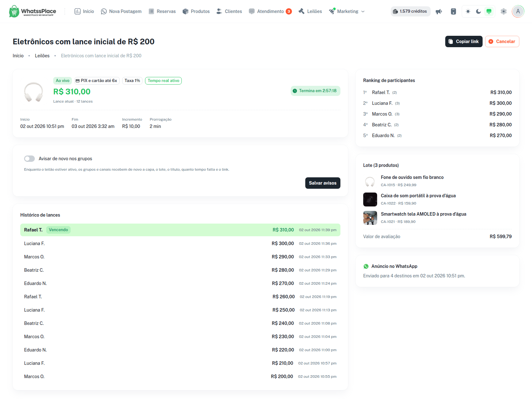Go to Início breadcrumb link
Image resolution: width=532 pixels, height=399 pixels.
click(x=18, y=56)
